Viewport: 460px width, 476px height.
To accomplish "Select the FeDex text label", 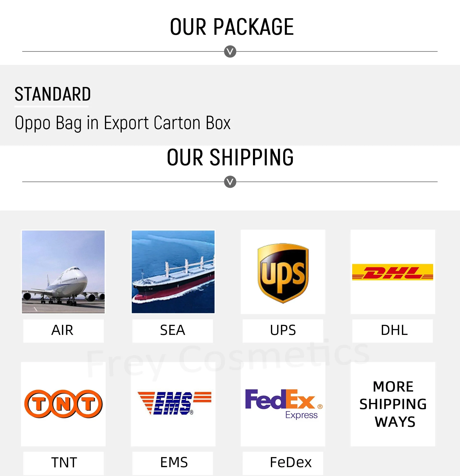I will (290, 462).
